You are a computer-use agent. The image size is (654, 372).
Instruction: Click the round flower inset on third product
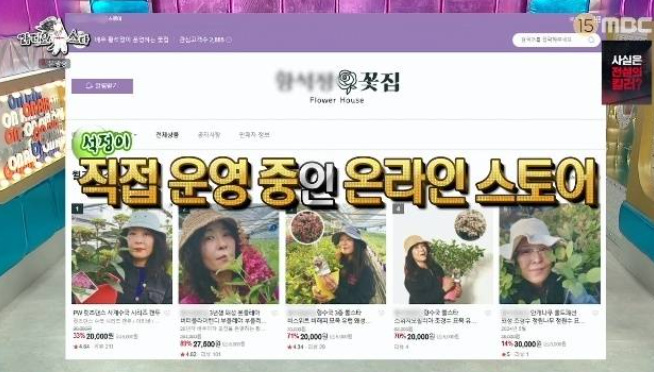tap(307, 227)
